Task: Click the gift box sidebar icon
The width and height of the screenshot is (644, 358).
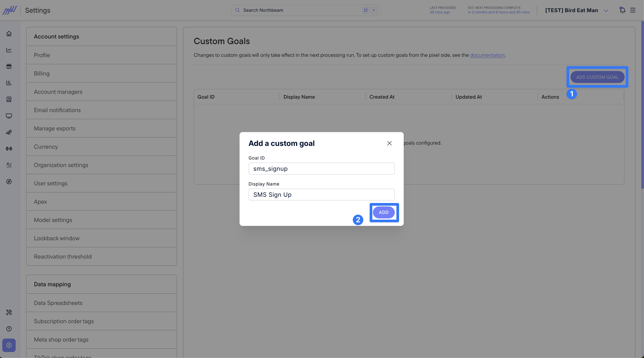Action: point(9,66)
